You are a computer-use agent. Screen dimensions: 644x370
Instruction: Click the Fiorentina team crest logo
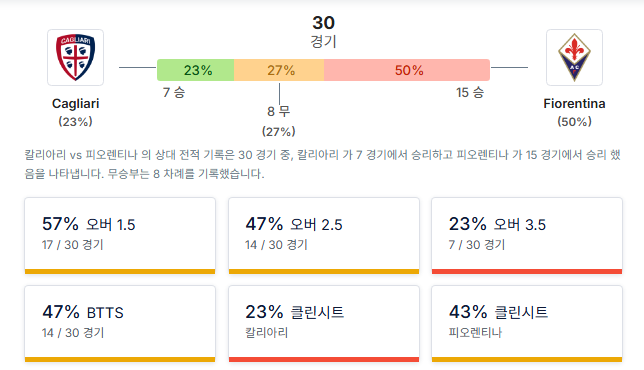click(x=574, y=57)
